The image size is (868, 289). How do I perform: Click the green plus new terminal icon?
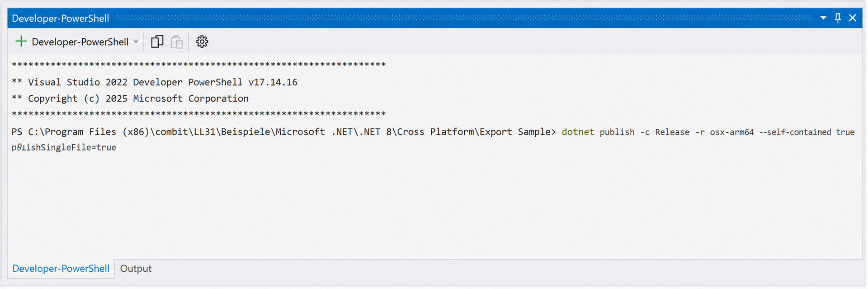(x=21, y=42)
